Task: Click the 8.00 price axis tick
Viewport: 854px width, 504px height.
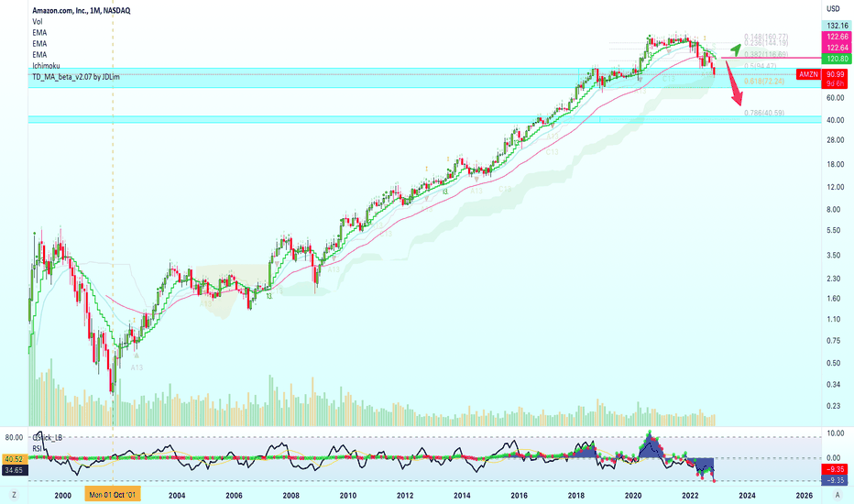Action: [x=833, y=209]
